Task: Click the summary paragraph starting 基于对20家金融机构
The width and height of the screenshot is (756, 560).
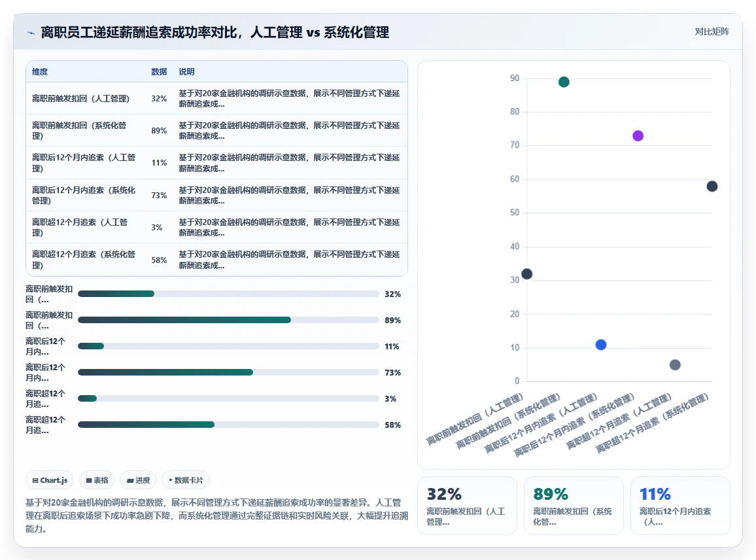Action: tap(216, 516)
